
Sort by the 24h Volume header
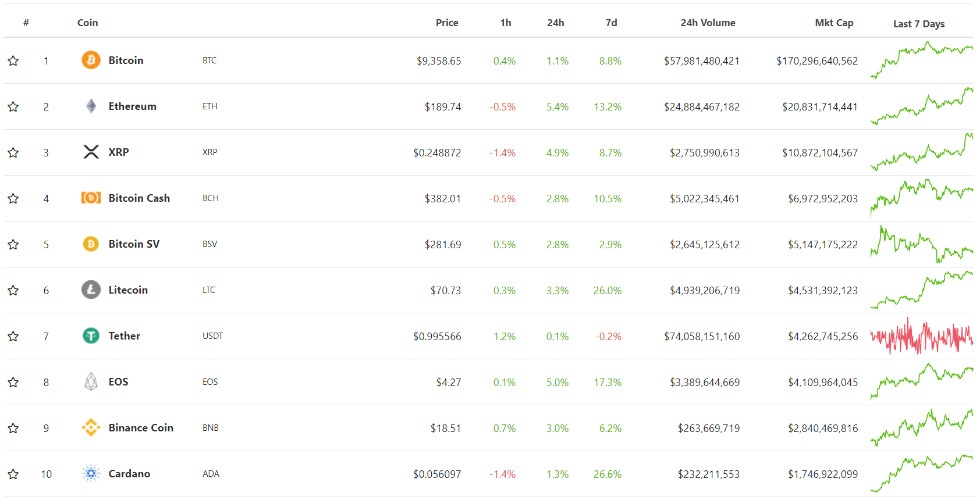coord(708,23)
